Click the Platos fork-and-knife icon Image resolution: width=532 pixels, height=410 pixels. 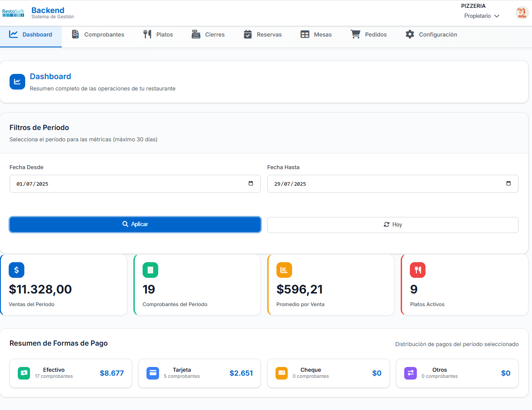[x=147, y=34]
